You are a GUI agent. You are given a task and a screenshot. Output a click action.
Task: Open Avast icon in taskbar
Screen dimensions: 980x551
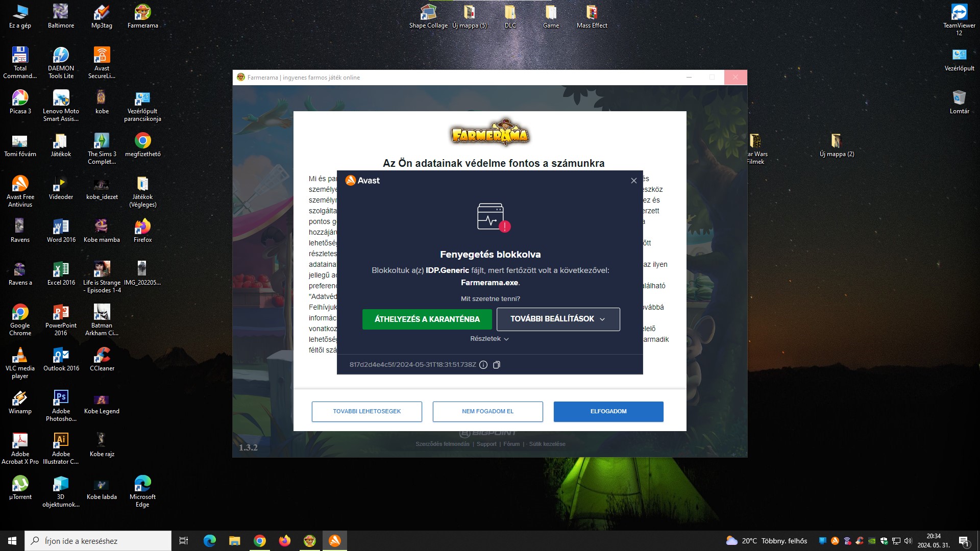(335, 541)
